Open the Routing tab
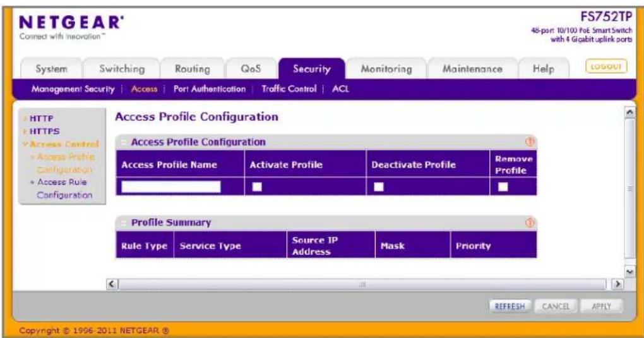 192,69
